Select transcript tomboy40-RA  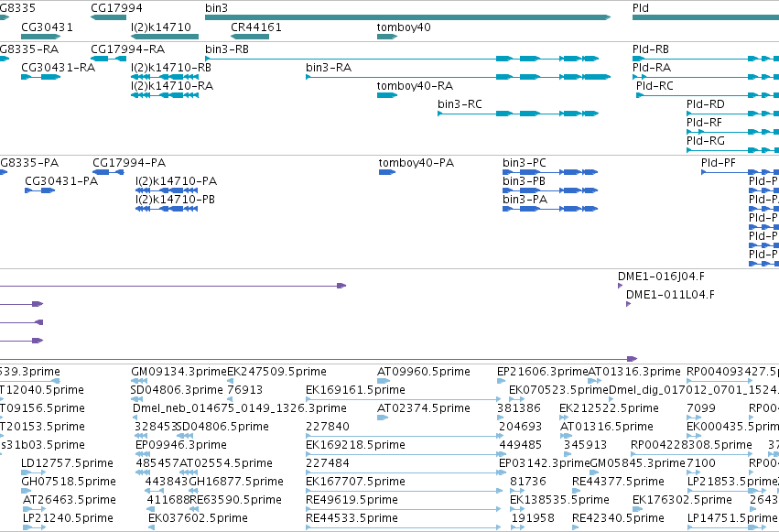point(387,95)
